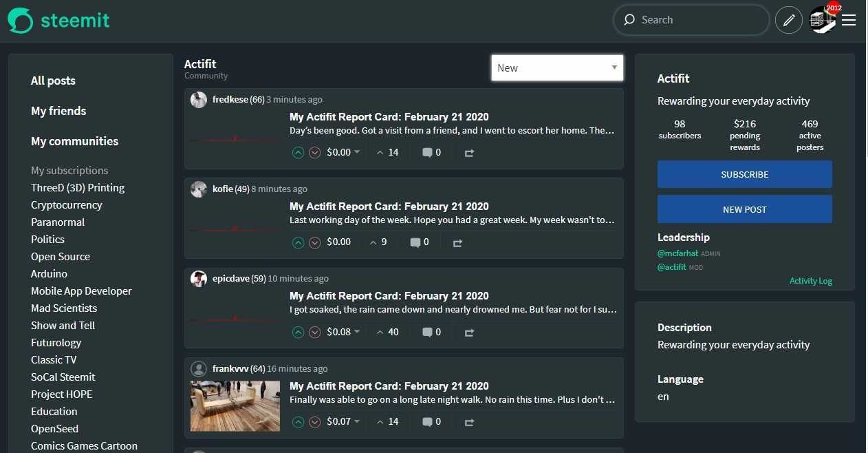
Task: Open epicdave's username profile link
Action: click(231, 279)
